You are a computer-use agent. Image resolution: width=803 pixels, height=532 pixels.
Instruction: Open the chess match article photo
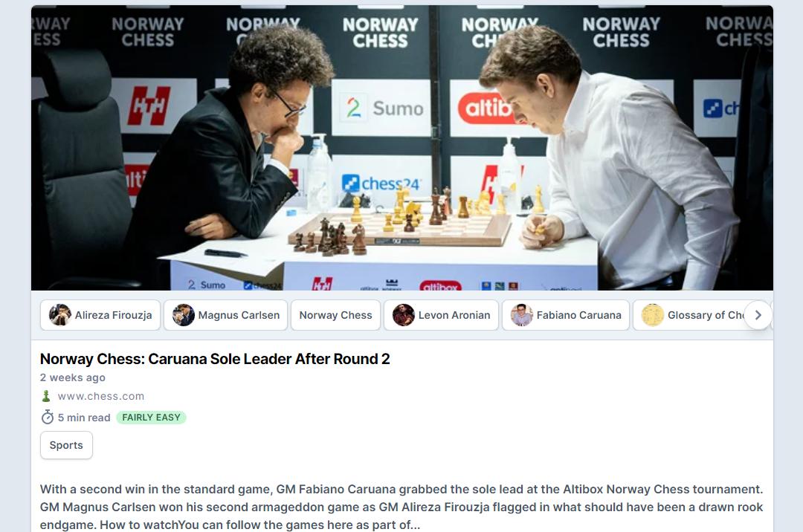coord(402,148)
